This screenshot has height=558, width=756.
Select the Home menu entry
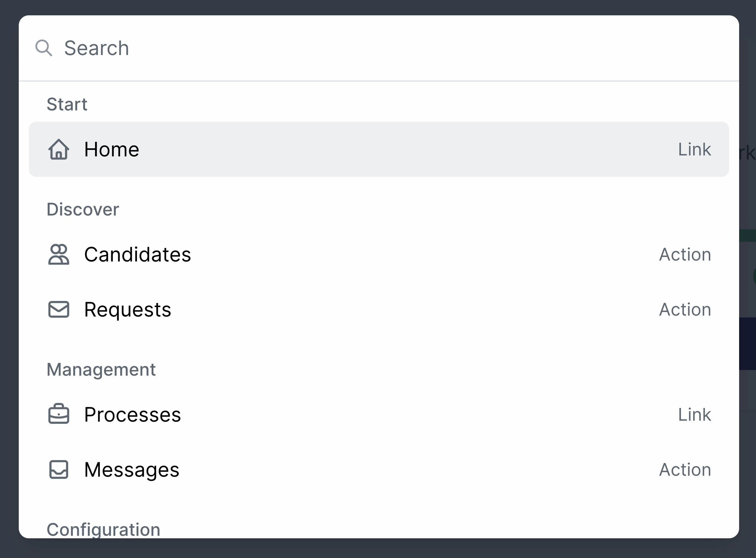point(379,149)
